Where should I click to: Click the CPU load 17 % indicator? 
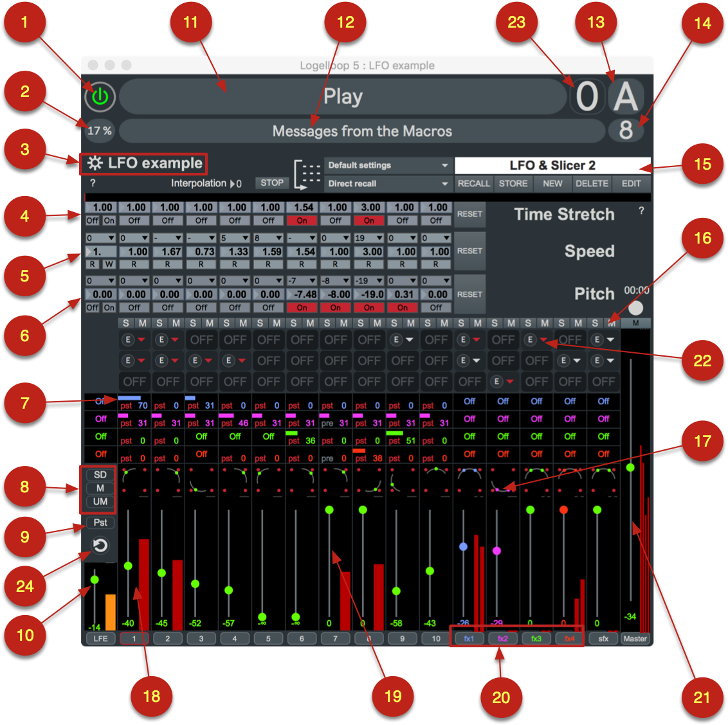click(x=100, y=131)
